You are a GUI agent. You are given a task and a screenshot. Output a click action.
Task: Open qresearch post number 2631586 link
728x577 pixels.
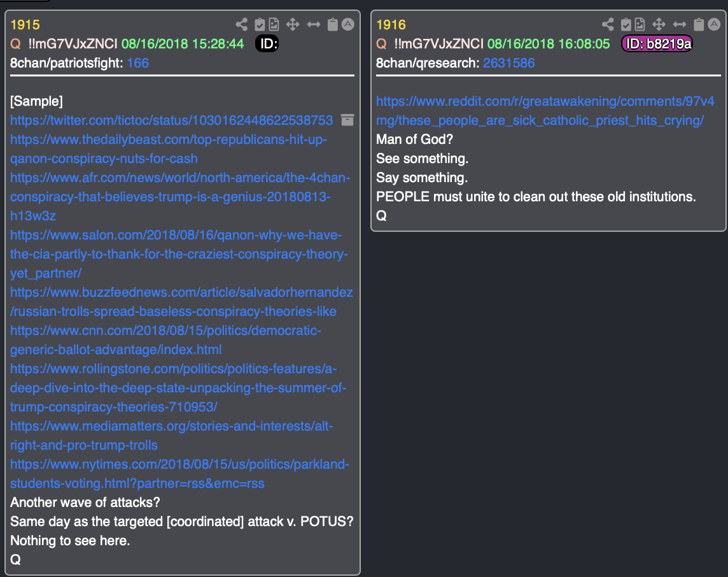tap(509, 63)
